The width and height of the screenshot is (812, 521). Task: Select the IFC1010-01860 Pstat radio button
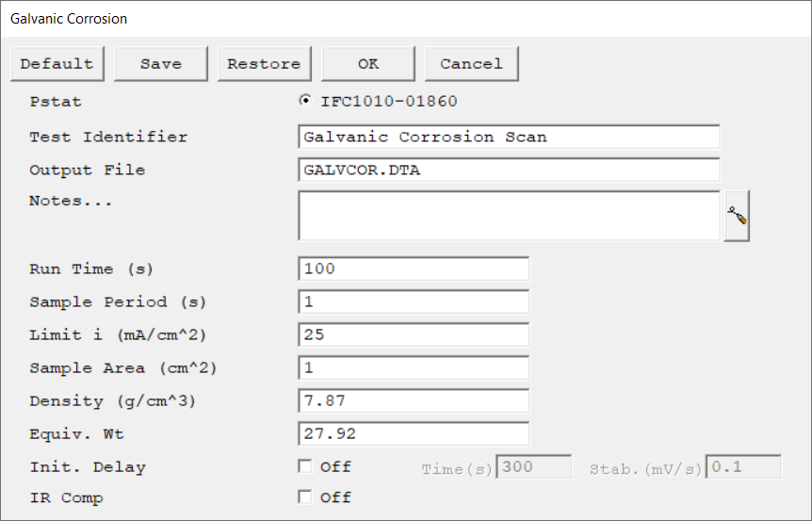coord(304,102)
